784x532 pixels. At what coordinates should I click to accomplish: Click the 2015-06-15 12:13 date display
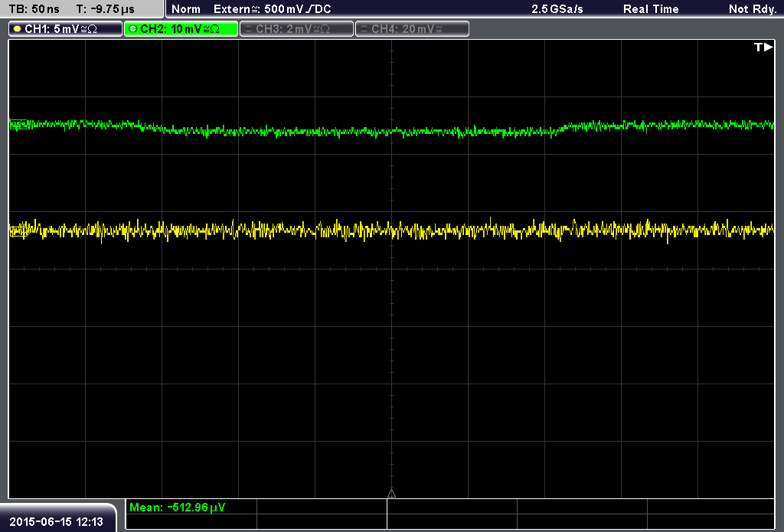(57, 521)
